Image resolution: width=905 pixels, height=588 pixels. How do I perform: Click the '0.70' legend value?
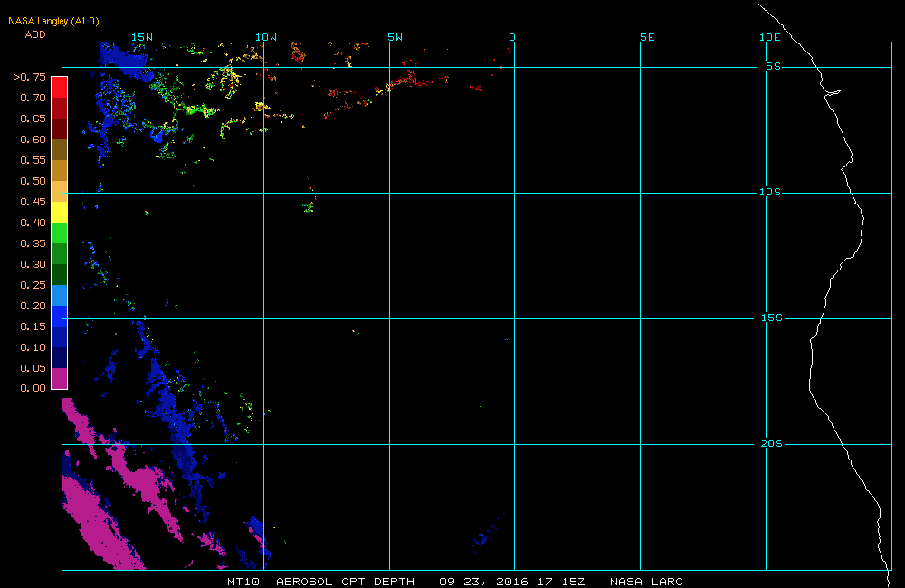[33, 98]
